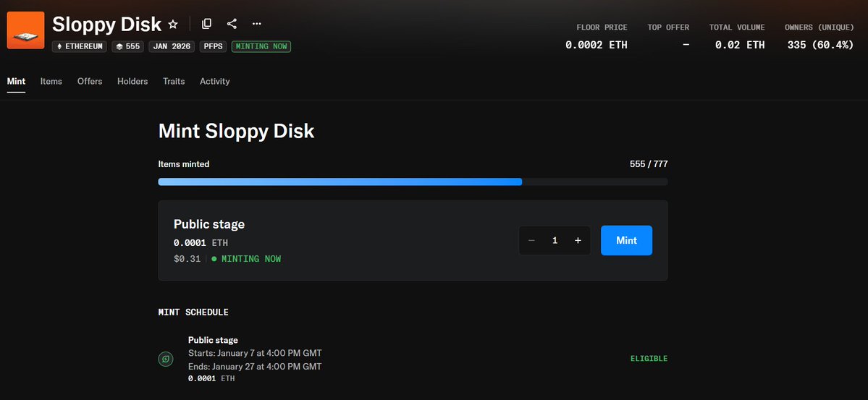Increase mint quantity with plus button
This screenshot has height=400, width=868.
578,241
